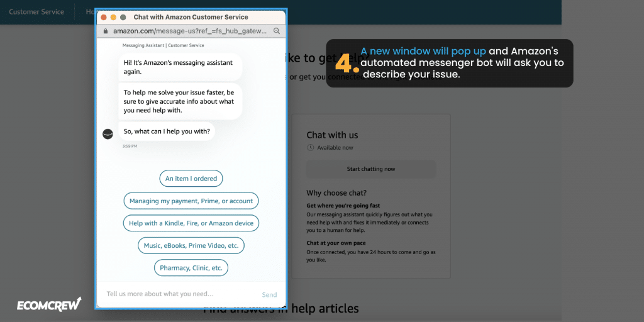Click 'Chat with us' heading on background page
The image size is (644, 322).
332,135
